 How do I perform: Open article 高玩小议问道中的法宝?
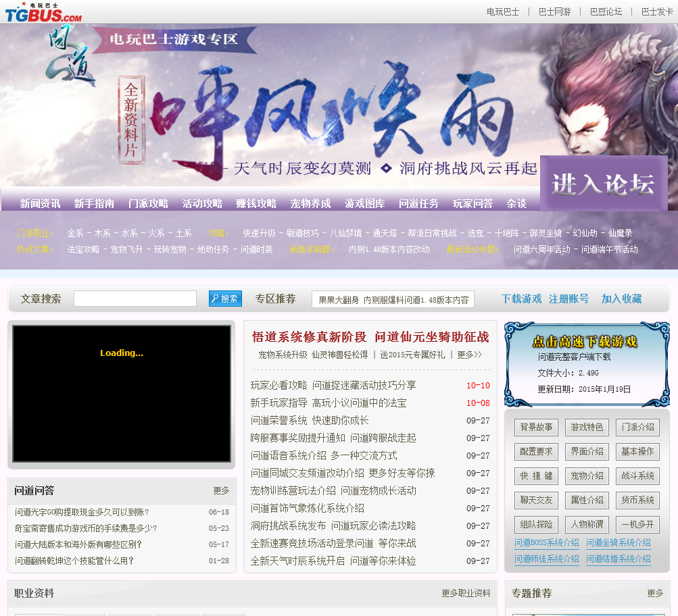pos(360,403)
